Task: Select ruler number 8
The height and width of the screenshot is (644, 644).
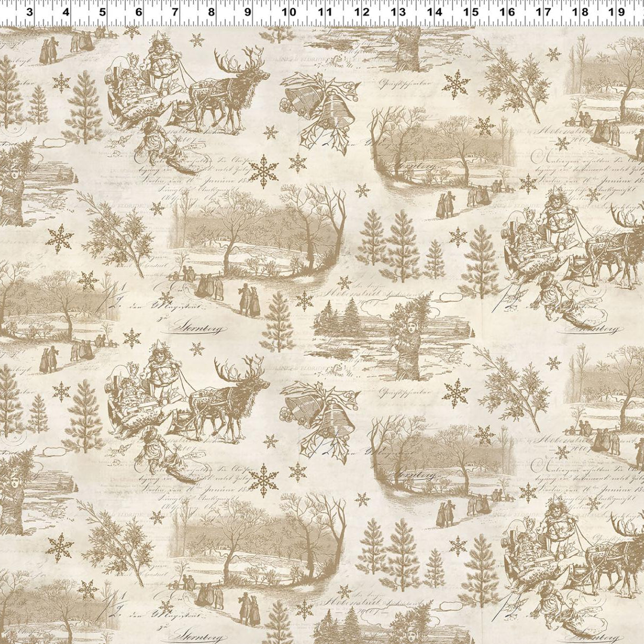Action: (x=211, y=12)
